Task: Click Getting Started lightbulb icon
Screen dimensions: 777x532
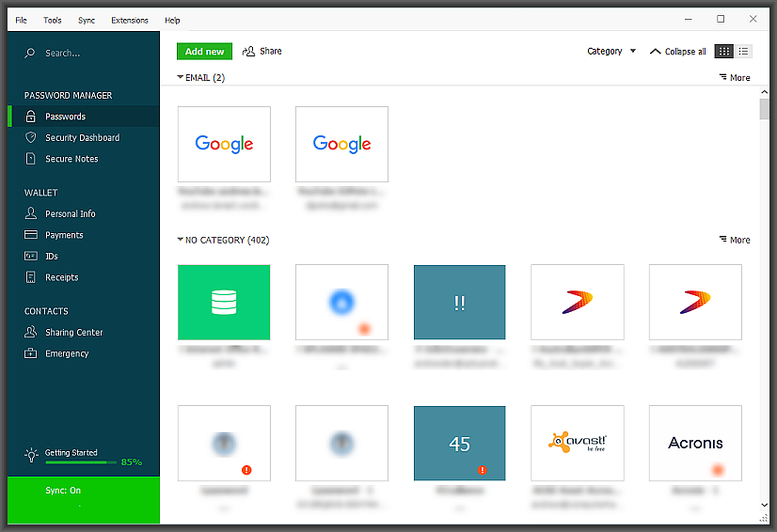Action: (31, 455)
